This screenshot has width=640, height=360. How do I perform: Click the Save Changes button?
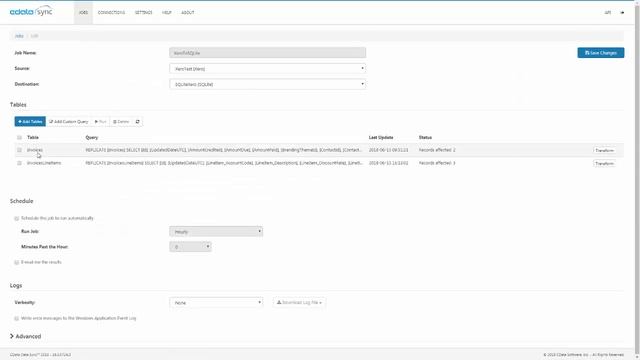click(x=600, y=53)
